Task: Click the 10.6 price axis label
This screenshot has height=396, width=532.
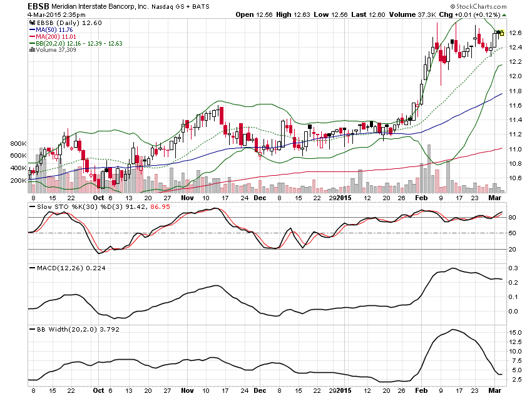Action: coord(515,178)
